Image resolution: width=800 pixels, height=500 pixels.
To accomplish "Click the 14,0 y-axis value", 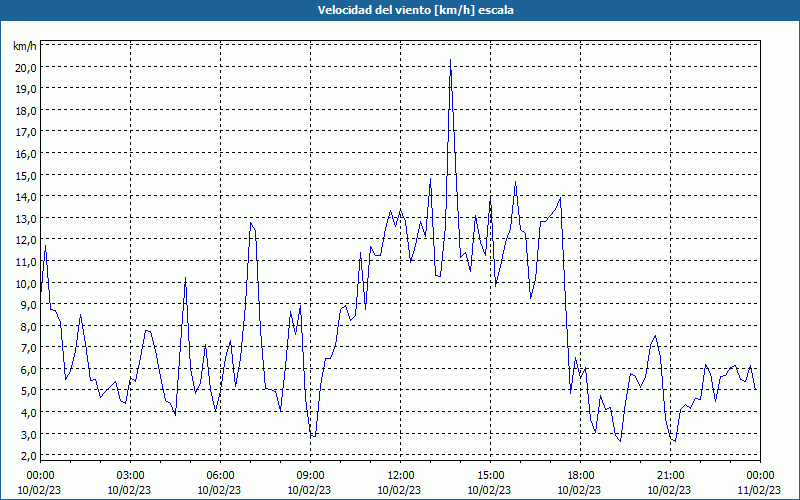I will (x=26, y=197).
